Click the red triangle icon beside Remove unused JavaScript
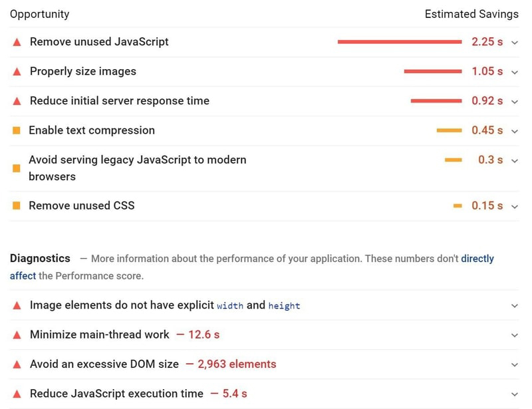The width and height of the screenshot is (532, 409). tap(16, 42)
